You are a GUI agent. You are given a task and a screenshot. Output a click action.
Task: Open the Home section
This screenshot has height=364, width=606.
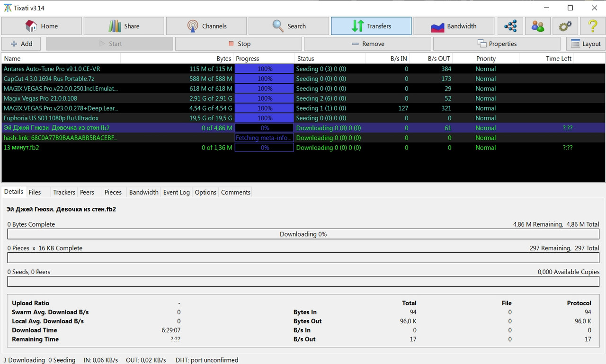(x=41, y=26)
